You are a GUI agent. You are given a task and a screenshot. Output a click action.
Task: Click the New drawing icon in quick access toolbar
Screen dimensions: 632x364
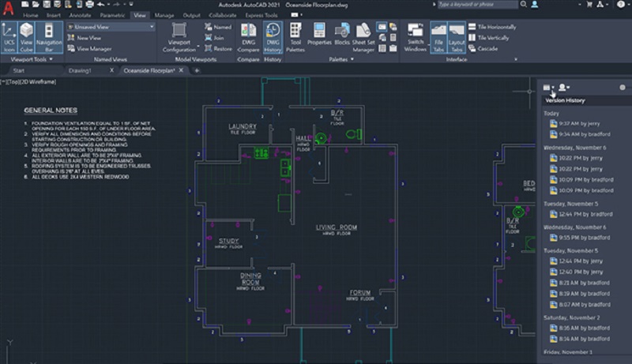click(x=25, y=5)
